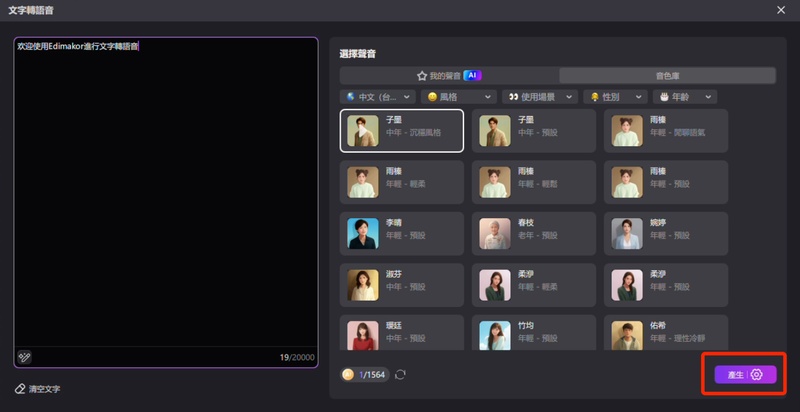The width and height of the screenshot is (800, 412).
Task: Open generation settings via the gear icon
Action: click(x=756, y=374)
